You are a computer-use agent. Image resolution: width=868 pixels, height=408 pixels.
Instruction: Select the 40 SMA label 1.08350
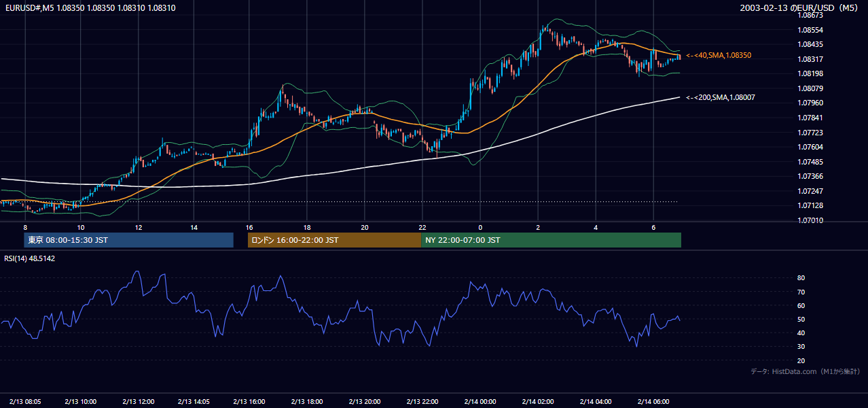click(719, 55)
